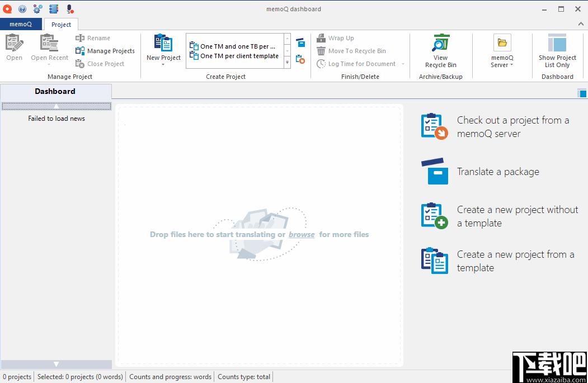
Task: Click Close Project in ribbon
Action: [x=100, y=64]
